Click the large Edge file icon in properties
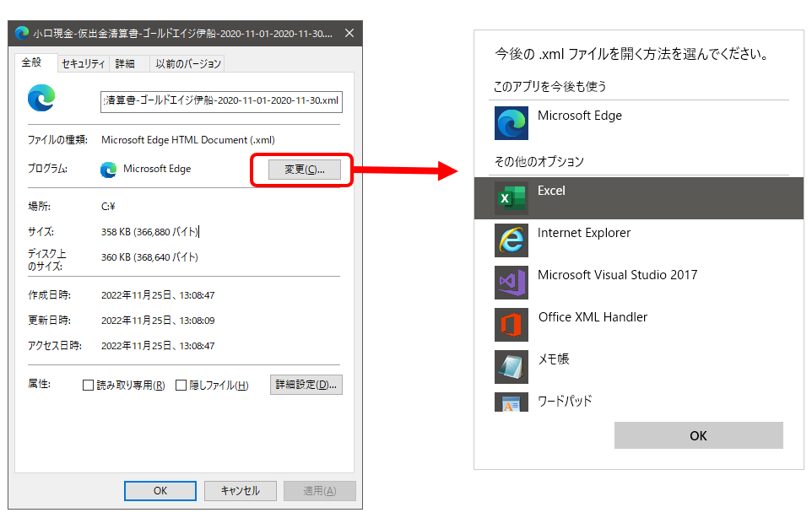The width and height of the screenshot is (812, 518). click(41, 99)
